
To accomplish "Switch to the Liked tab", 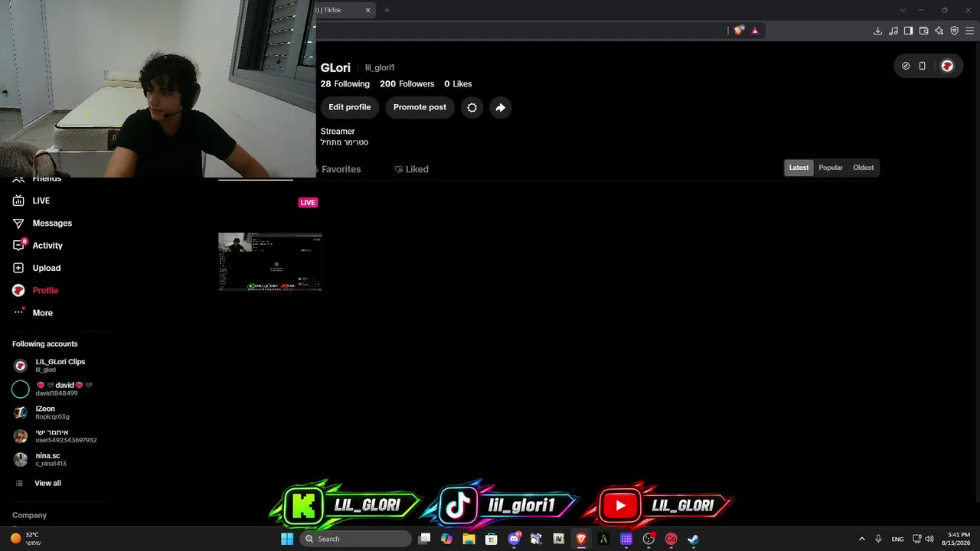I will [411, 169].
